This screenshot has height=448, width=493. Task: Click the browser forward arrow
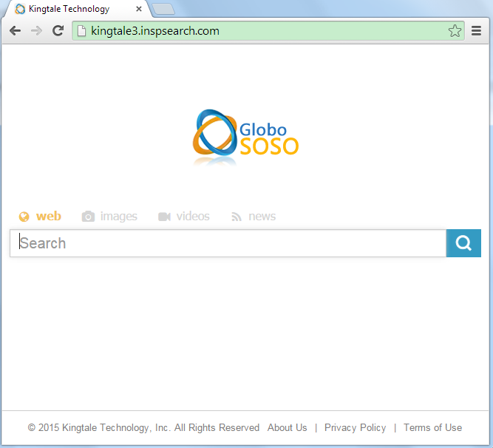[x=36, y=31]
